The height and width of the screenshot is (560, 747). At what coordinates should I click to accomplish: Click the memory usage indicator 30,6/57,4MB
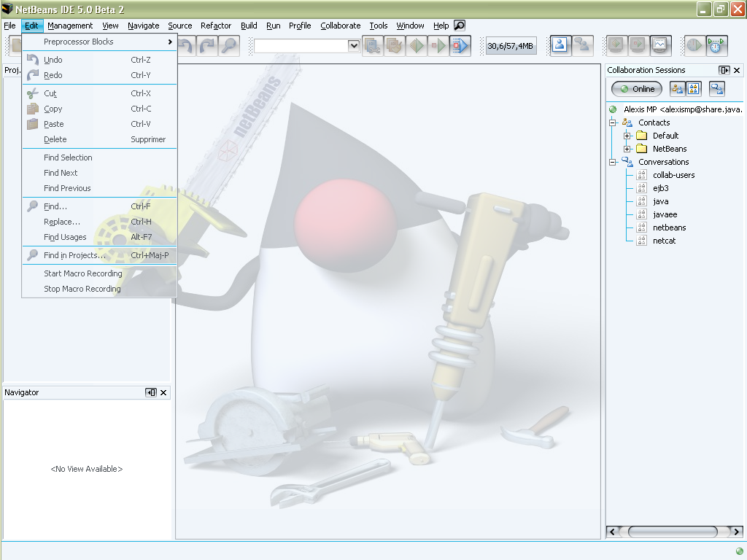510,46
